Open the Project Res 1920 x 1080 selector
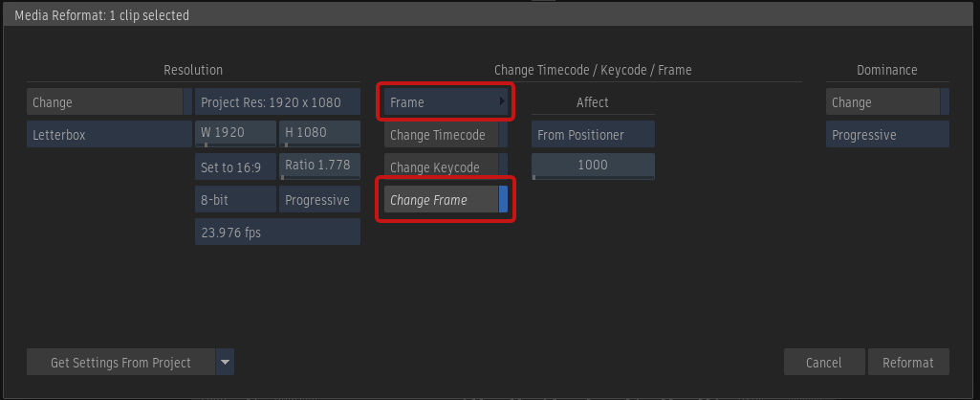 point(277,102)
